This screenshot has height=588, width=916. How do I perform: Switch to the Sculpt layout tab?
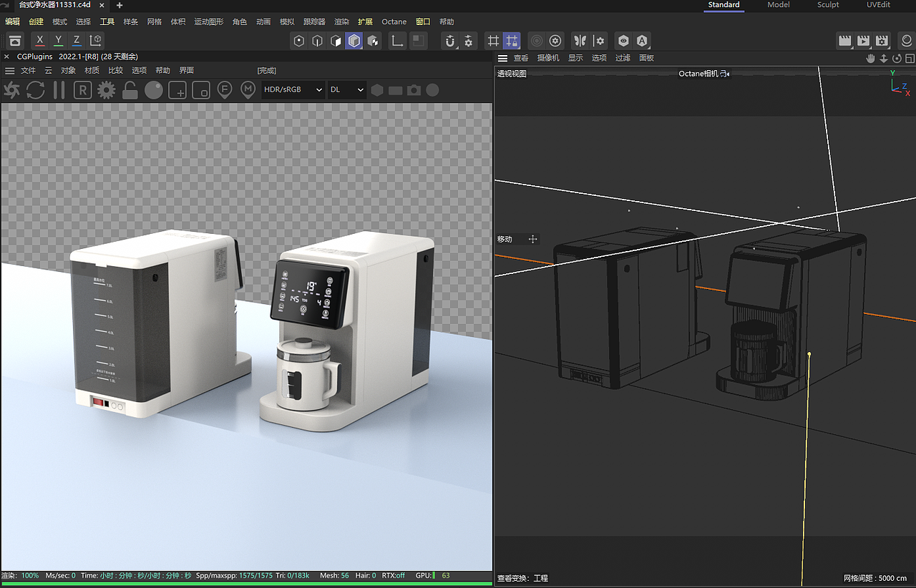[828, 5]
